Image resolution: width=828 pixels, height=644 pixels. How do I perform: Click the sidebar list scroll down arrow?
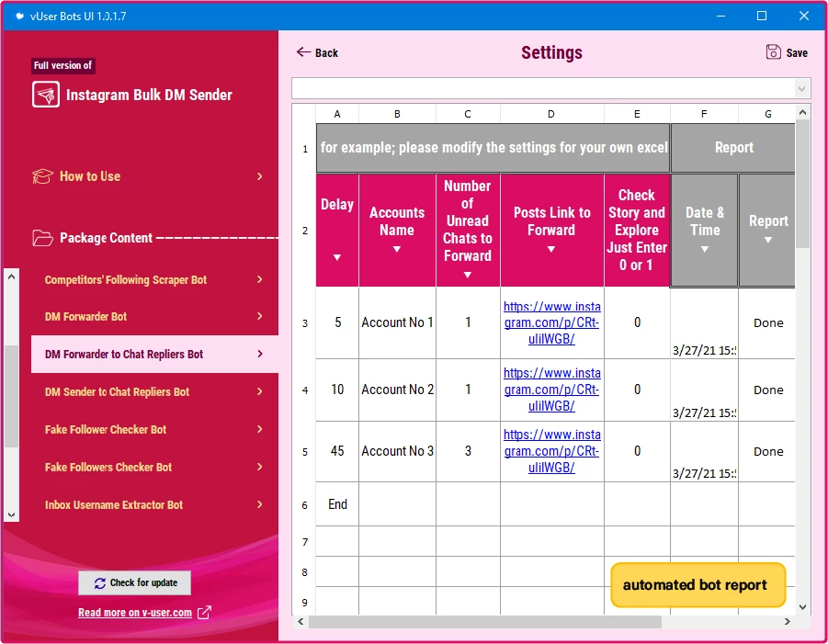[x=12, y=514]
